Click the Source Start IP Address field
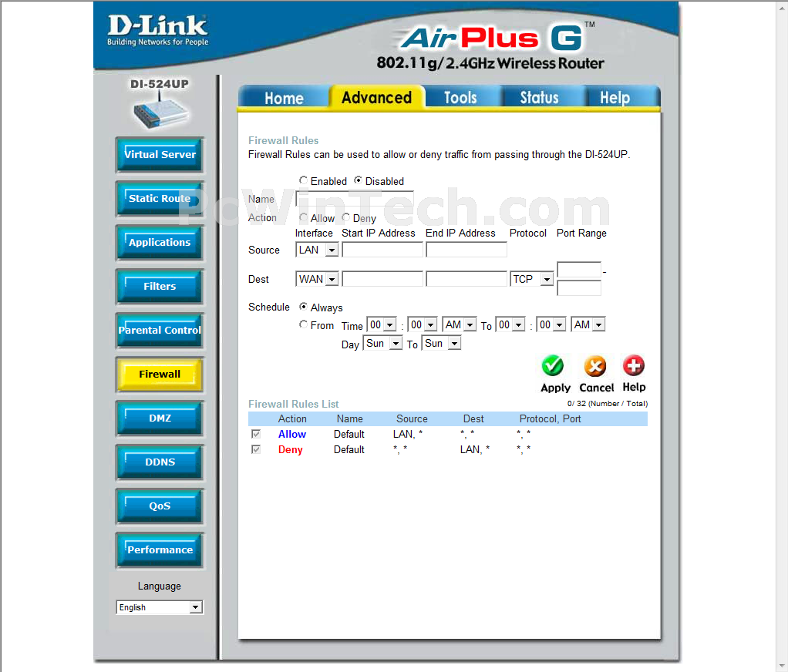 (x=382, y=250)
